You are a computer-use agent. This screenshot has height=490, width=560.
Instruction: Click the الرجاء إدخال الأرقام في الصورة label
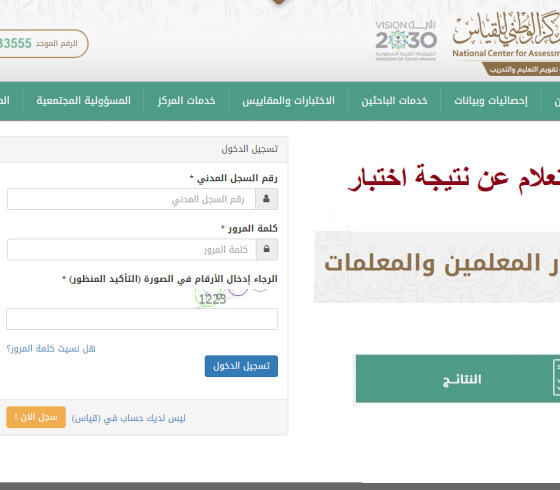(170, 279)
